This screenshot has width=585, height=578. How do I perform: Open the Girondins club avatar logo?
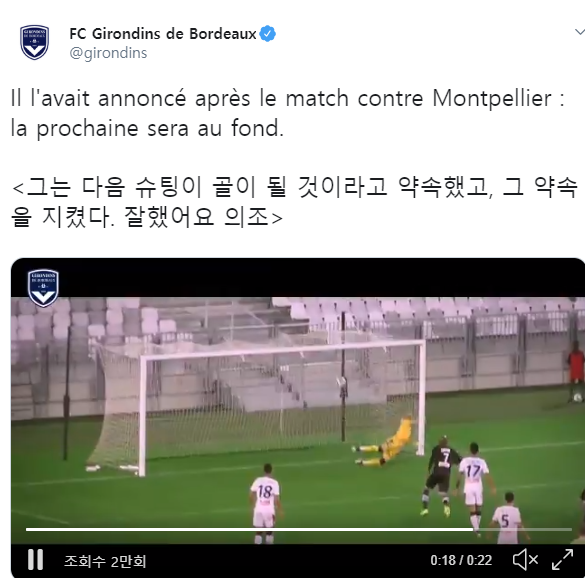click(34, 42)
